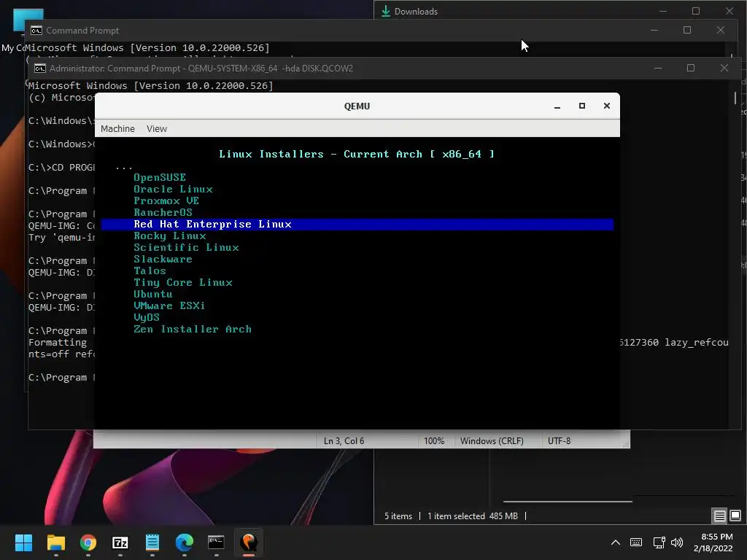This screenshot has width=747, height=560.
Task: Maximize the back Command Prompt window
Action: pyautogui.click(x=687, y=30)
